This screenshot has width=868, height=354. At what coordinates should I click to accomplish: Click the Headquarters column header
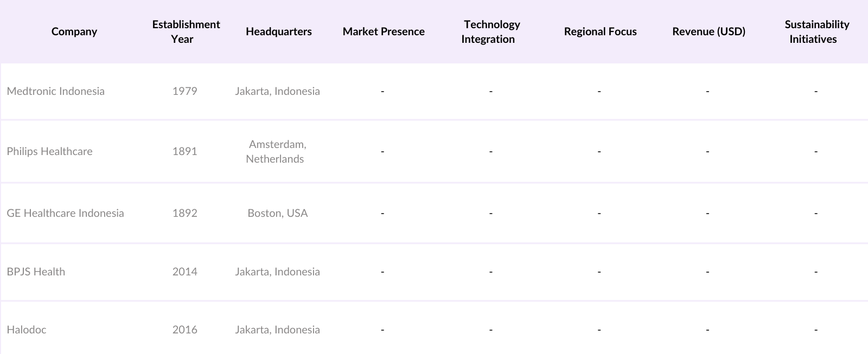[x=278, y=31]
